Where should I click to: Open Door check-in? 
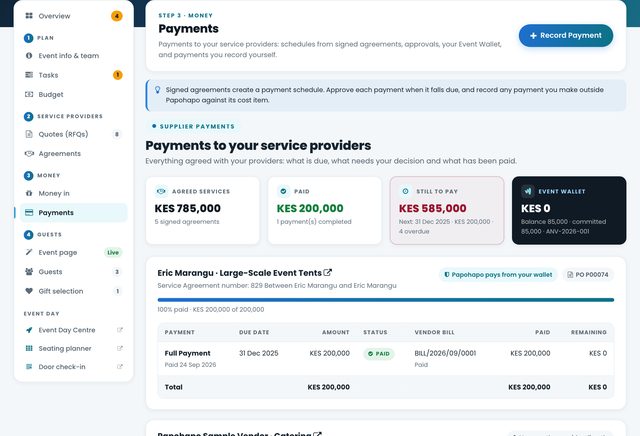coord(73,367)
